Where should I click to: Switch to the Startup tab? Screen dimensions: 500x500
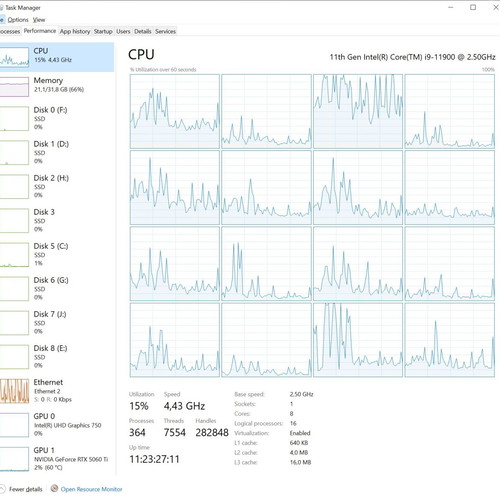click(x=103, y=31)
